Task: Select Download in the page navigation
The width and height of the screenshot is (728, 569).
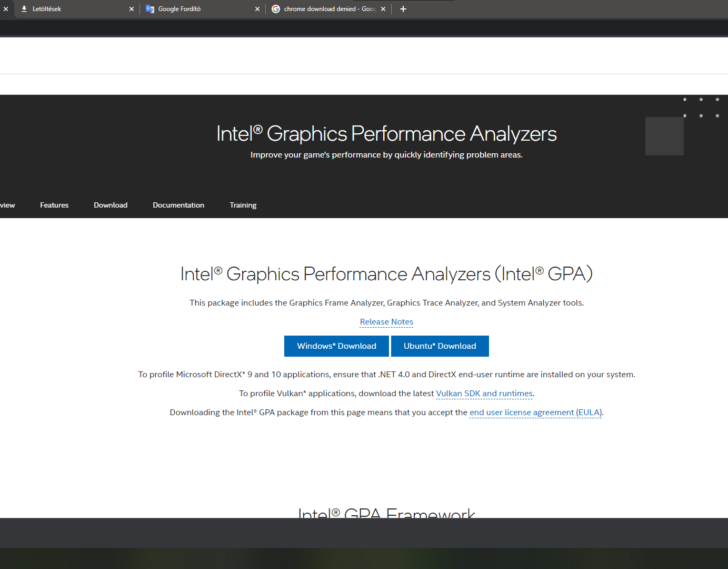Action: coord(111,205)
